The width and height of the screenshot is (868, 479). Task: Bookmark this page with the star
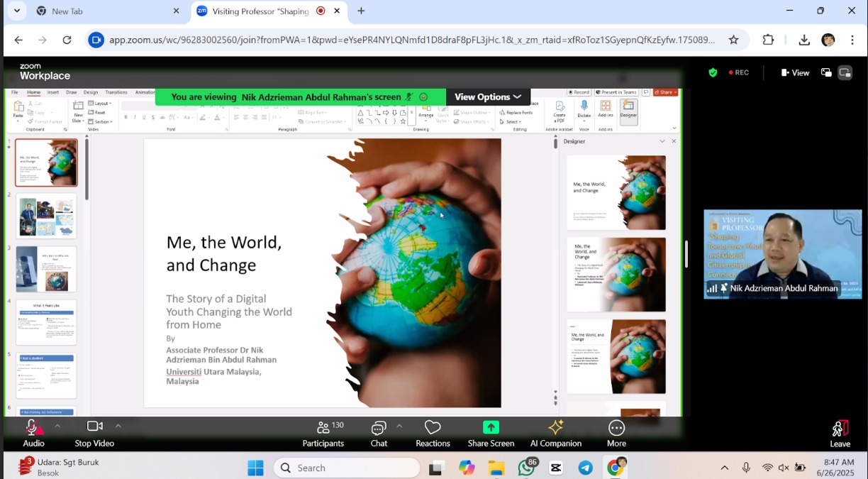[x=734, y=40]
